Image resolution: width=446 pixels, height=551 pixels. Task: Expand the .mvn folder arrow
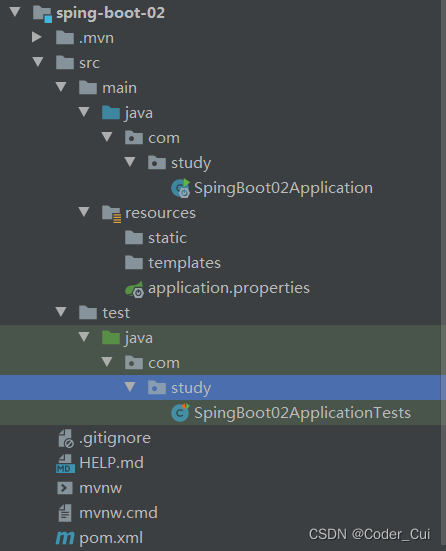pyautogui.click(x=37, y=37)
